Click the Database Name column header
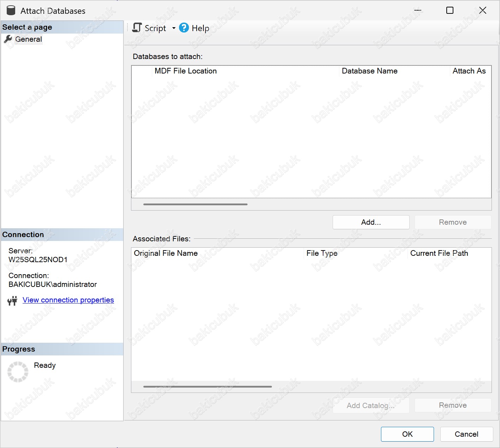The height and width of the screenshot is (448, 500). 369,71
